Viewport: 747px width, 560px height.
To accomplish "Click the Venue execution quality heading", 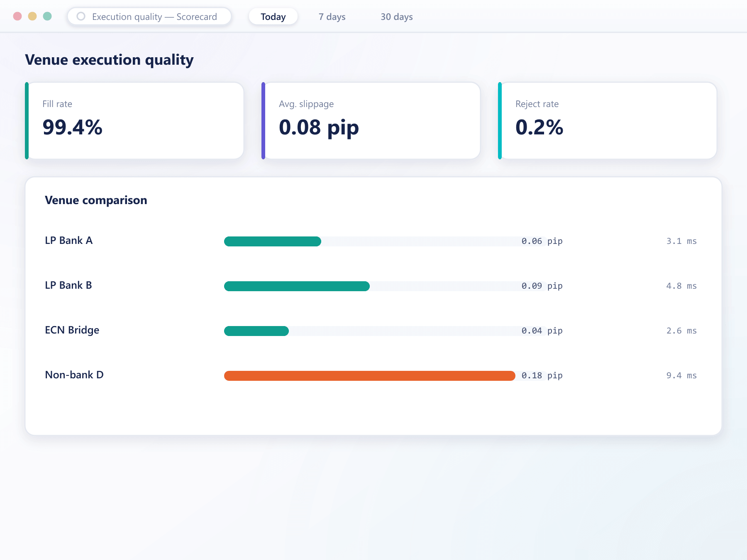I will click(x=109, y=60).
